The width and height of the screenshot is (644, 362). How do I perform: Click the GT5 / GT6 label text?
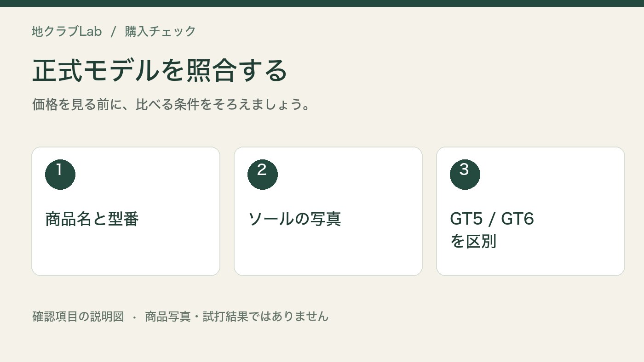[492, 219]
